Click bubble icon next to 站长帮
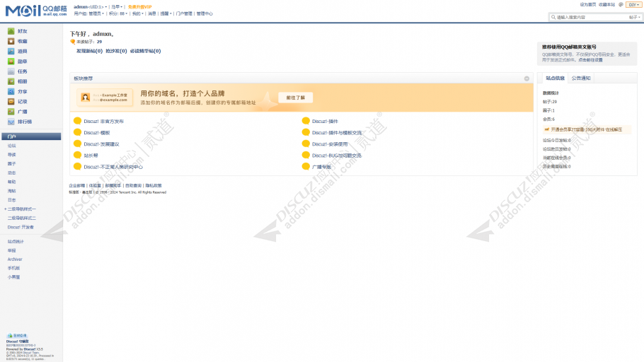The height and width of the screenshot is (362, 644). pyautogui.click(x=77, y=155)
